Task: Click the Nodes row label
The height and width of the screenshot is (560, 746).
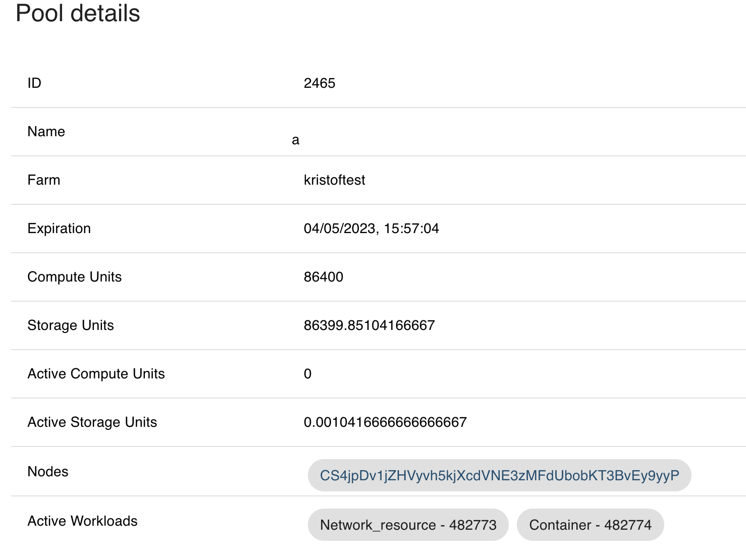Action: tap(48, 471)
